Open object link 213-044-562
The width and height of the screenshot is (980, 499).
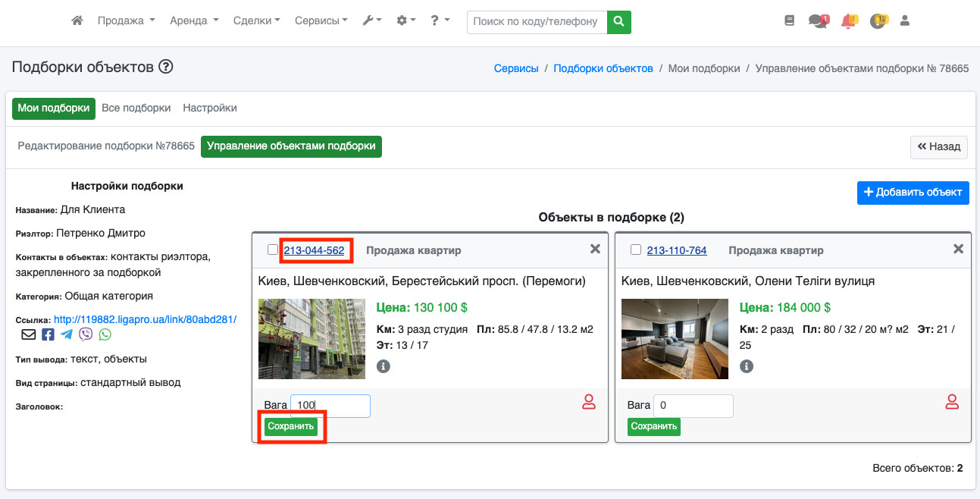314,250
